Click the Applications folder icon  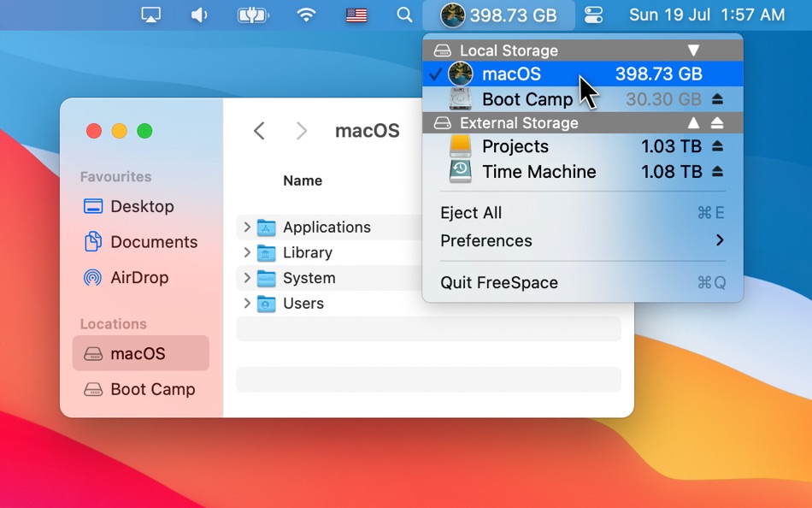click(x=266, y=227)
